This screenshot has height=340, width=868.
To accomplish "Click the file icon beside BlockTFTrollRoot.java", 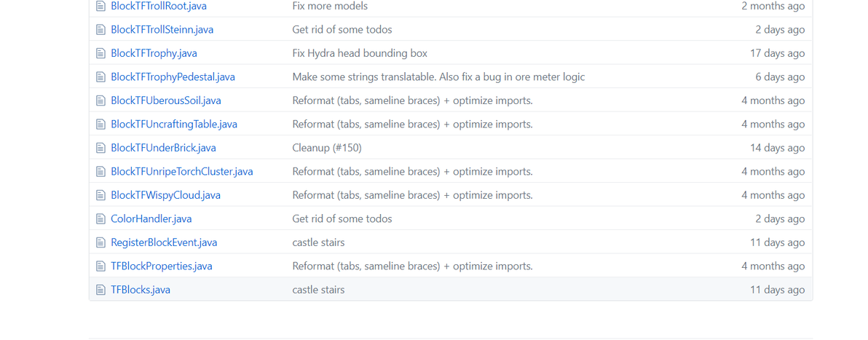I will point(100,6).
